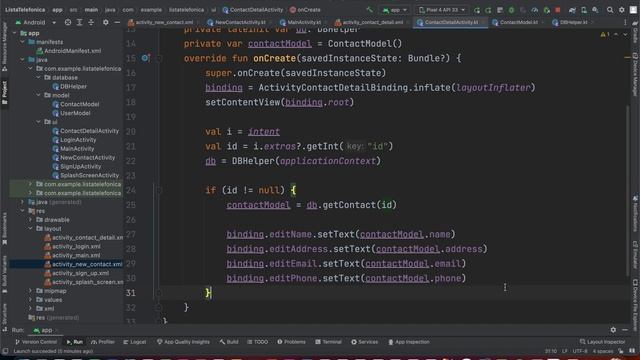Toggle the Build Variants side panel
This screenshot has width=640, height=360.
point(4,274)
